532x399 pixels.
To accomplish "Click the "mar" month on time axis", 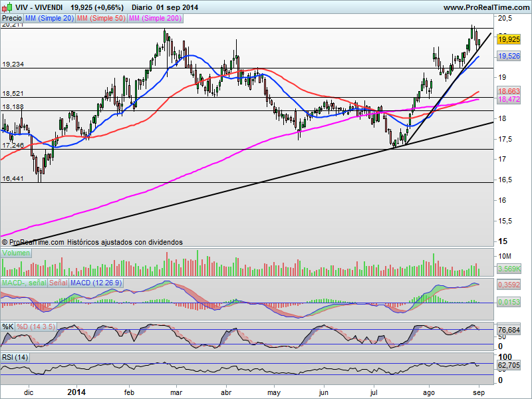I will [176, 392].
